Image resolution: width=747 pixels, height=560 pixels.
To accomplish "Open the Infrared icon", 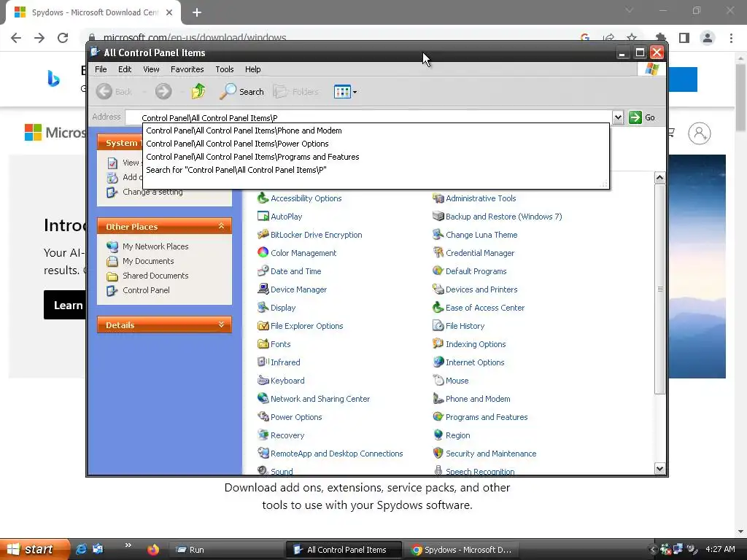I will [263, 362].
